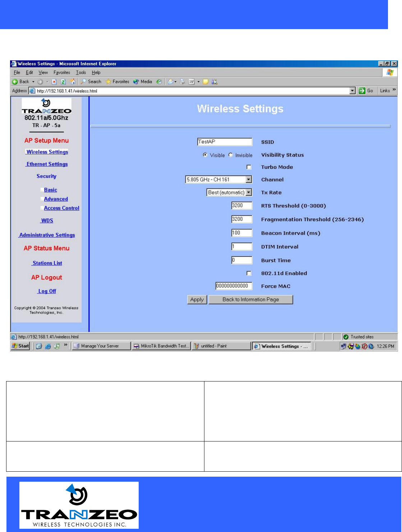Click the last toolbar icon after Discuss

click(214, 82)
